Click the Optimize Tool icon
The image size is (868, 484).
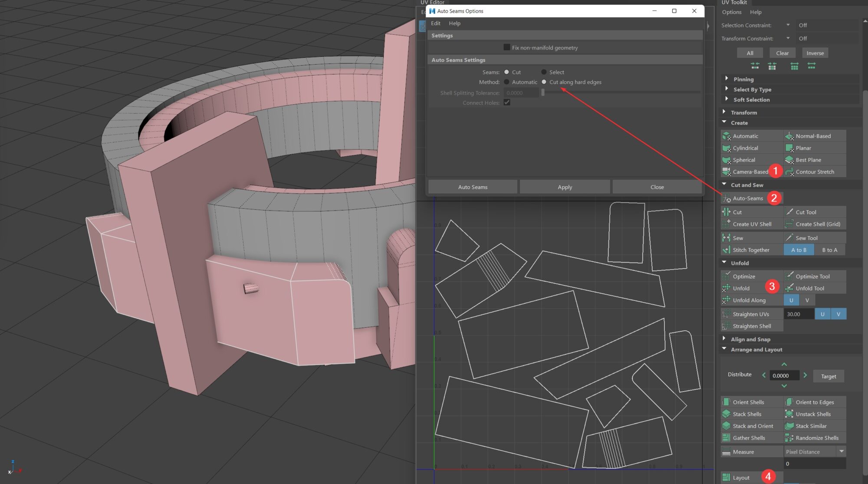[789, 276]
